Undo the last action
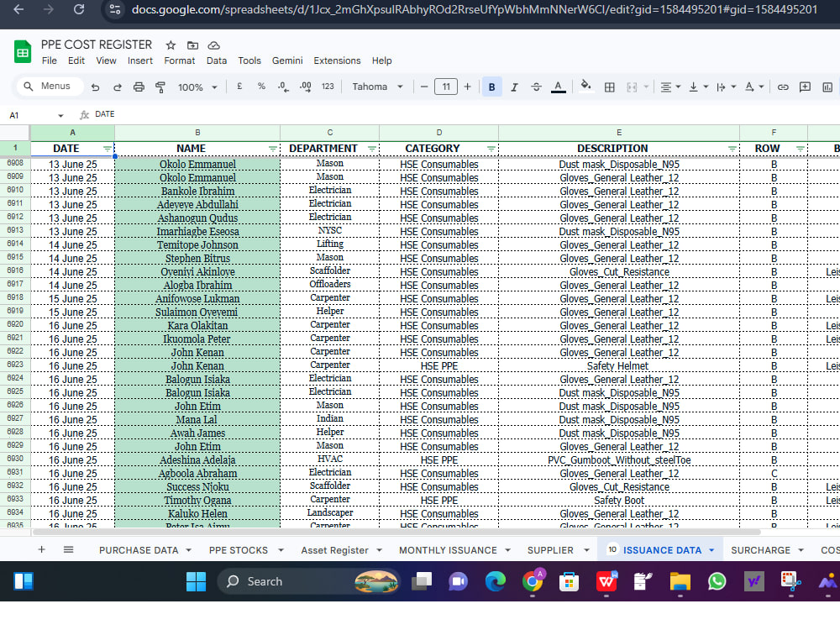Viewport: 840px width, 630px height. pos(96,87)
